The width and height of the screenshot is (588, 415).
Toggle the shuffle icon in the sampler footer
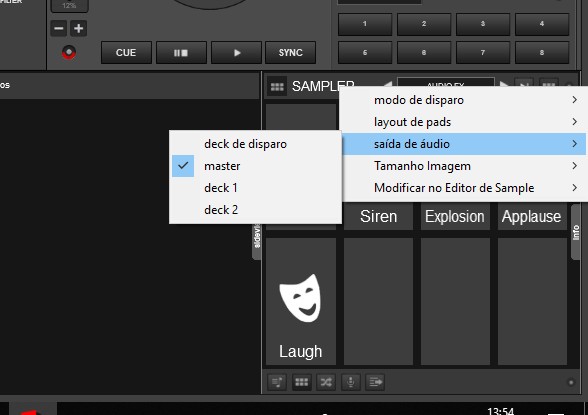pos(326,382)
